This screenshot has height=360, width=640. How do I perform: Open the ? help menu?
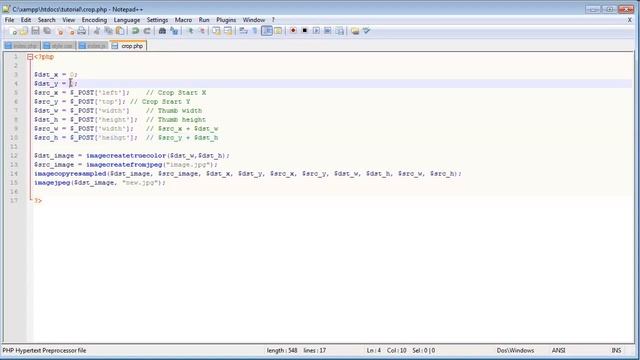(x=273, y=20)
